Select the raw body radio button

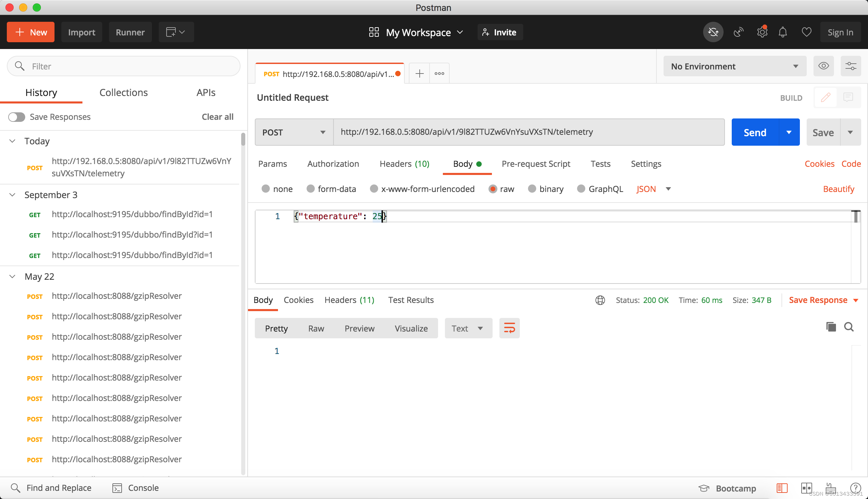tap(493, 189)
